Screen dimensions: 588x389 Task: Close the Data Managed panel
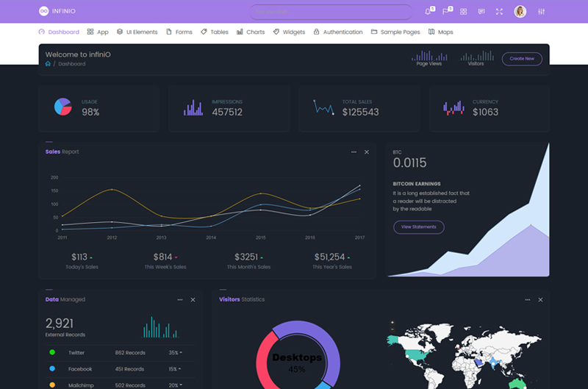(x=193, y=300)
